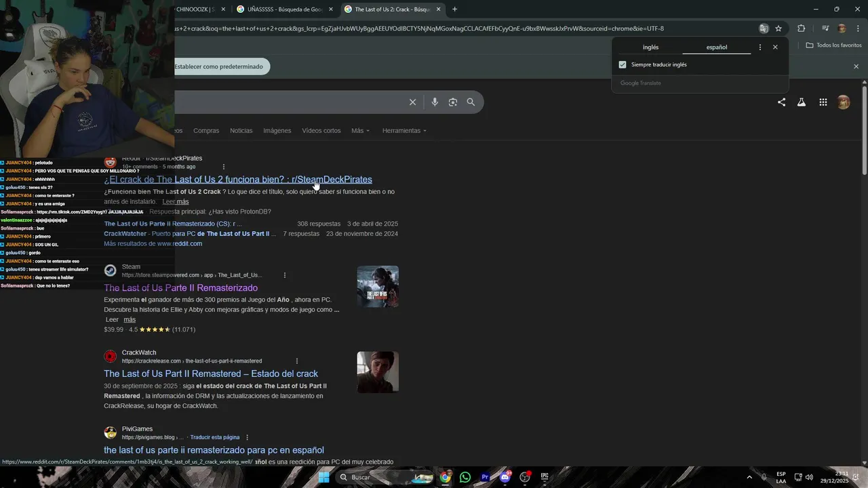Switch to Imágenes results tab

(x=277, y=131)
